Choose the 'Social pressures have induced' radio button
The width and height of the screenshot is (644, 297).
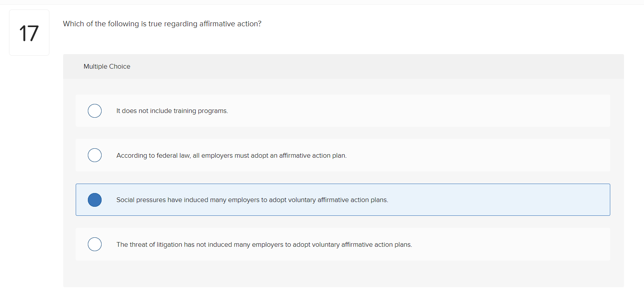(x=95, y=200)
